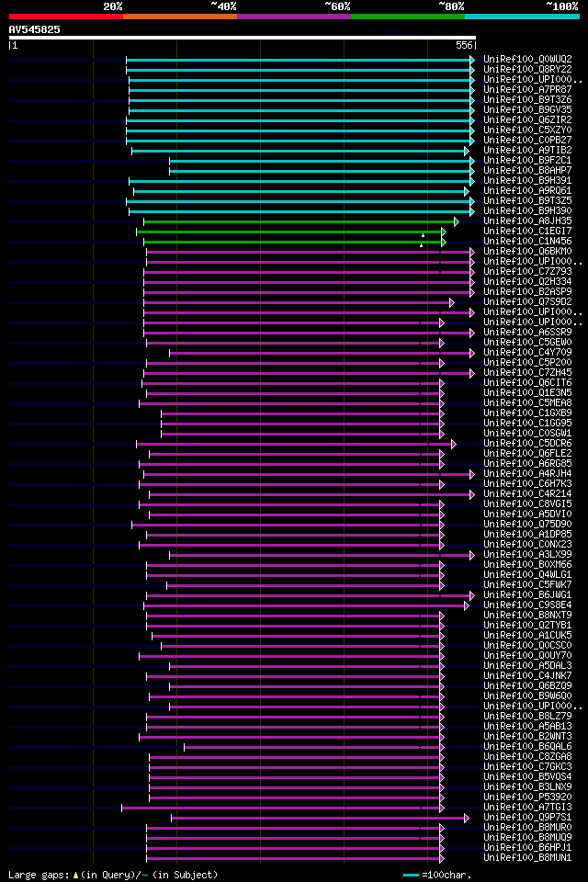588x882 pixels.
Task: Click the yellow gap marker on C1EGI7 bar
Action: coord(424,234)
